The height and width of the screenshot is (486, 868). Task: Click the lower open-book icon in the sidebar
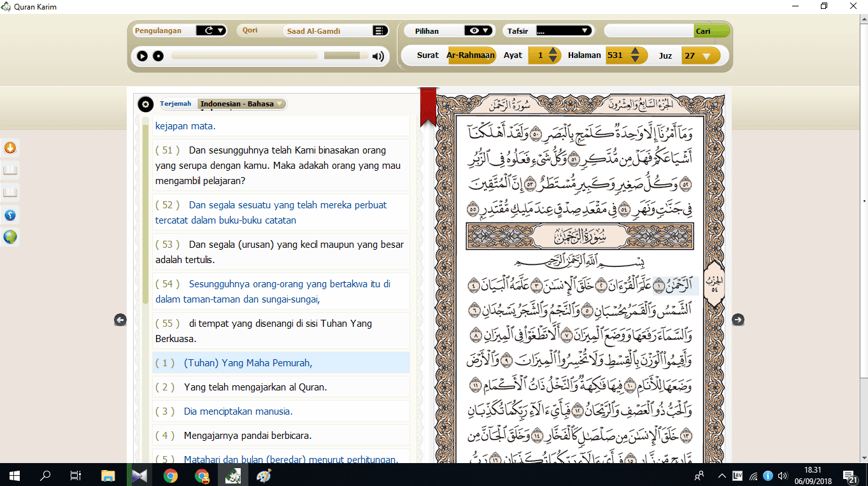pyautogui.click(x=10, y=192)
